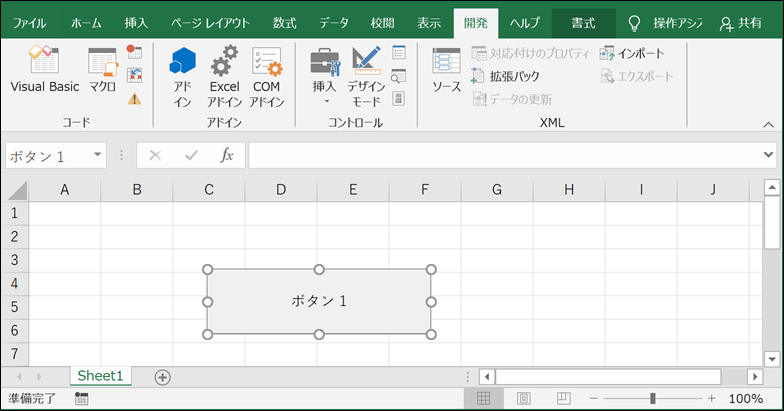Click horizontal scrollbar left arrow
784x411 pixels.
coord(486,376)
